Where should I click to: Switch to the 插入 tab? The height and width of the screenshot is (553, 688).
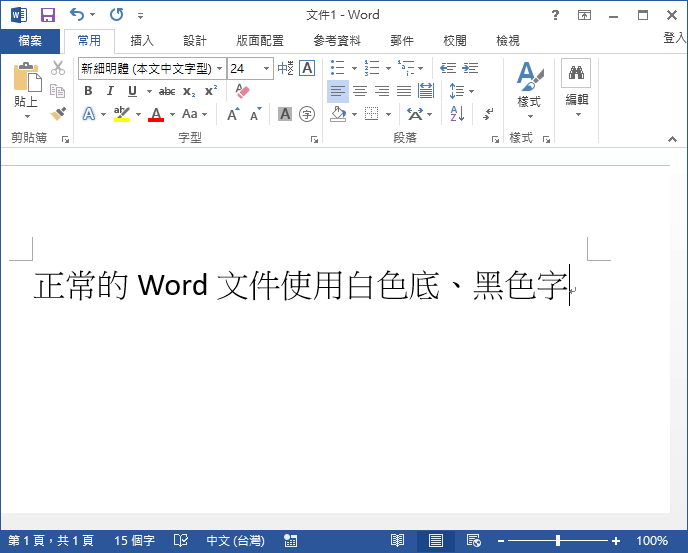[x=142, y=41]
